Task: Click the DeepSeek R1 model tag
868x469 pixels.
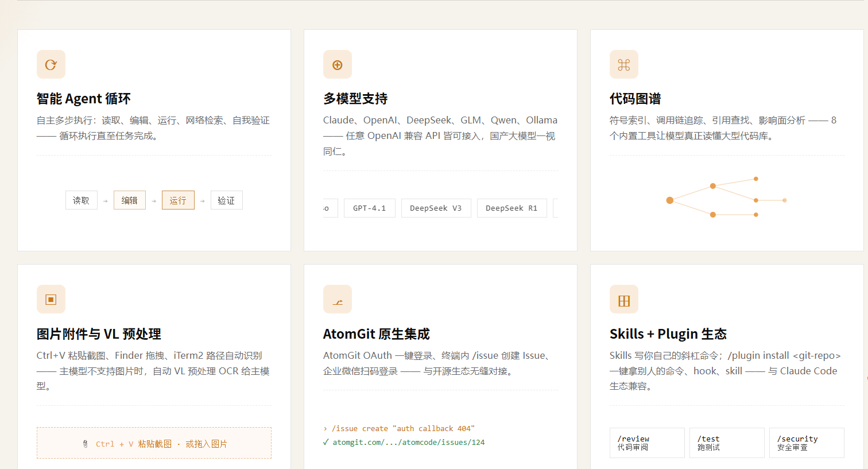Action: point(511,208)
